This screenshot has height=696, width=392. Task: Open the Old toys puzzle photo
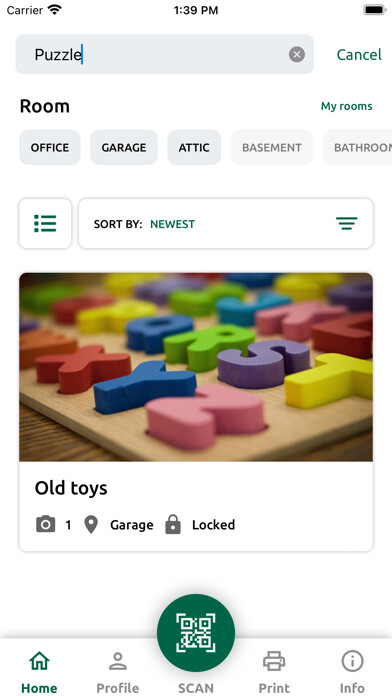pos(196,367)
